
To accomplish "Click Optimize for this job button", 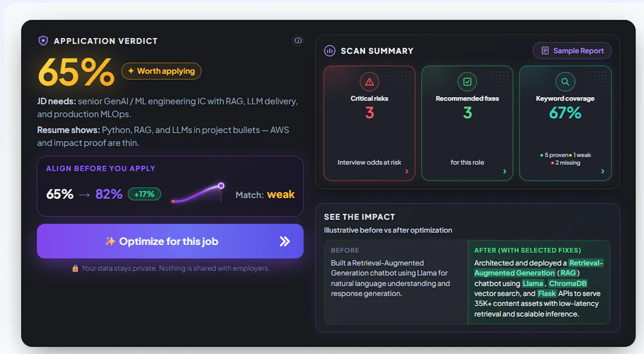I will point(170,241).
